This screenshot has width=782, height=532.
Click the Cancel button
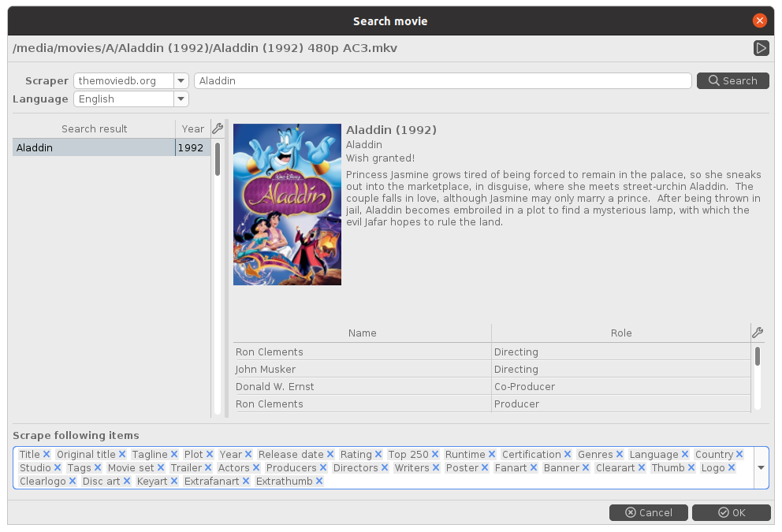[648, 512]
